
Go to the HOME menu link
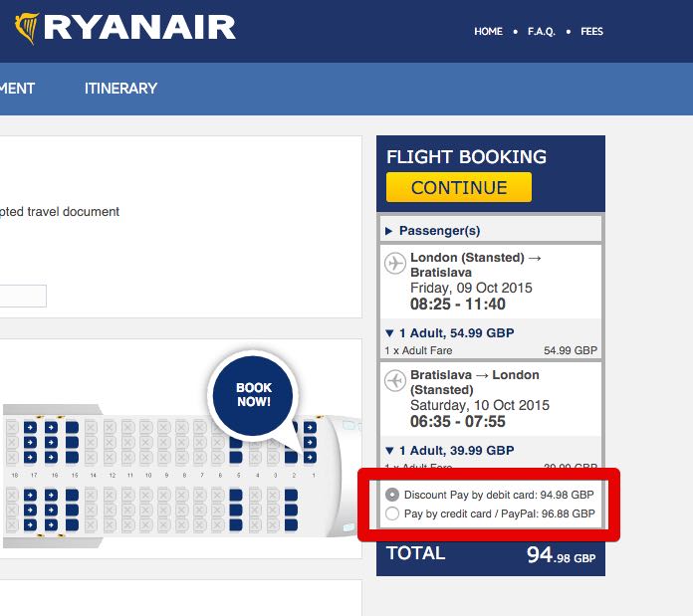(488, 32)
